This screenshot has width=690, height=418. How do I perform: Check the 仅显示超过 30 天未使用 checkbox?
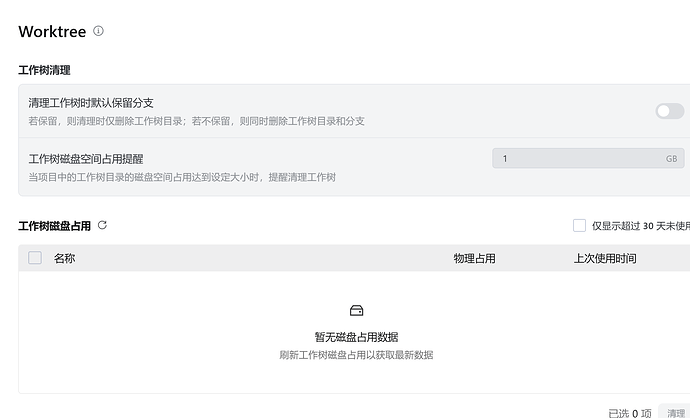(x=579, y=226)
